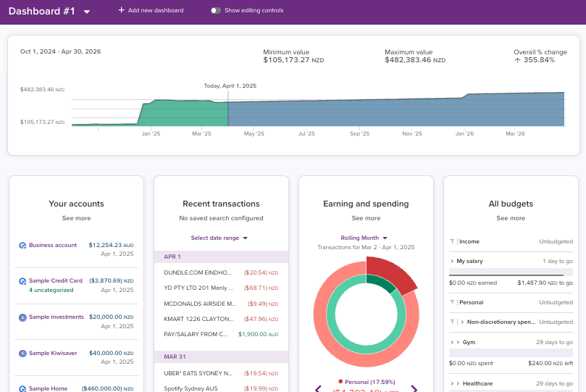Click See more under Your accounts

(x=76, y=218)
